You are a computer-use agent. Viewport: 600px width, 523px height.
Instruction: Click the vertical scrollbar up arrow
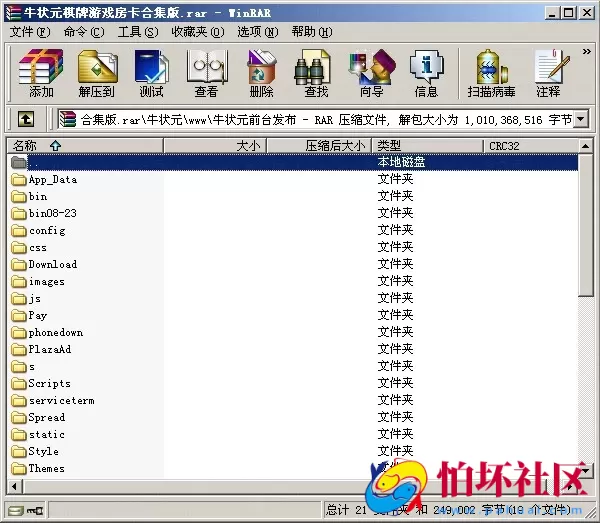pos(585,146)
